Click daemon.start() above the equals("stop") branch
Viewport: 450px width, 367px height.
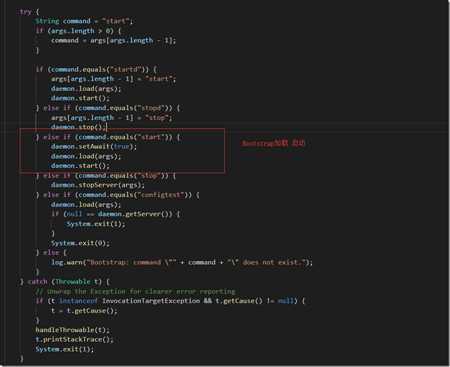point(80,166)
